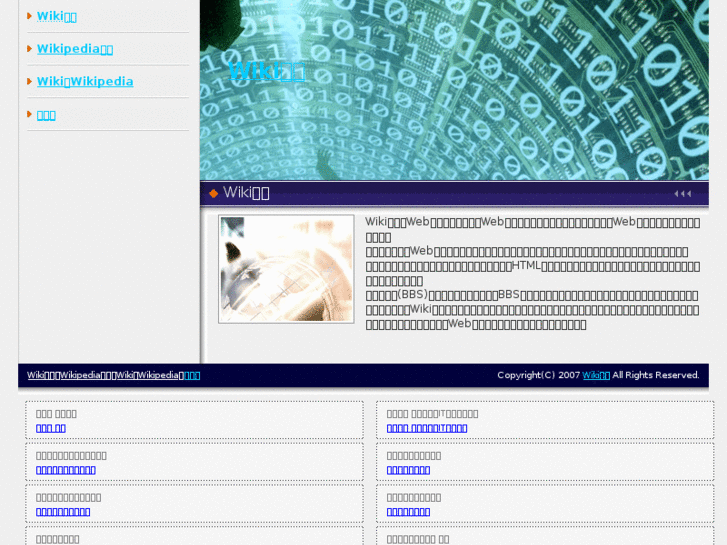Open the footer 'Wiki Wikipedia' link
Image resolution: width=727 pixels, height=545 pixels.
[147, 375]
